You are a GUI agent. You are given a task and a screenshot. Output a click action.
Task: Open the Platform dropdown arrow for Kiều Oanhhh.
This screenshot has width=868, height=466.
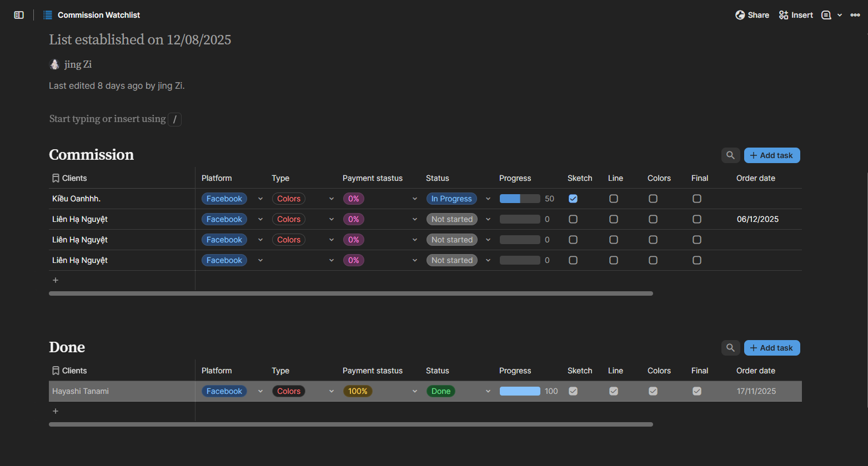tap(260, 199)
